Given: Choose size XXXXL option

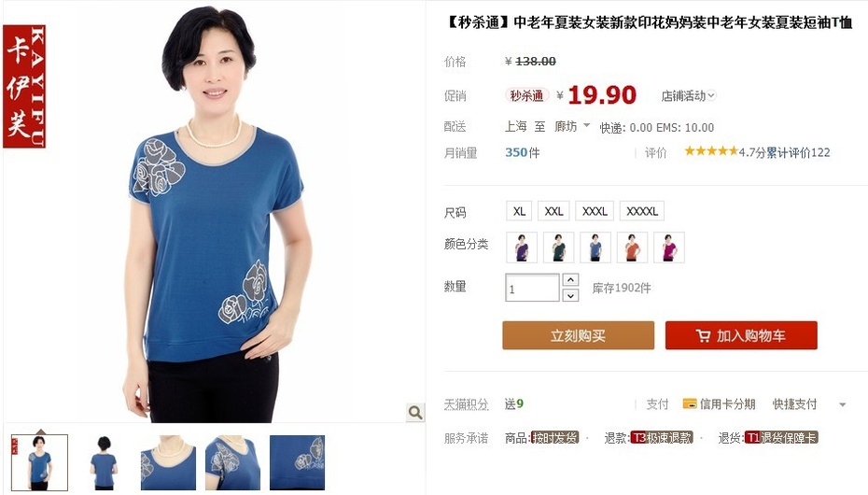Looking at the screenshot, I should point(642,211).
